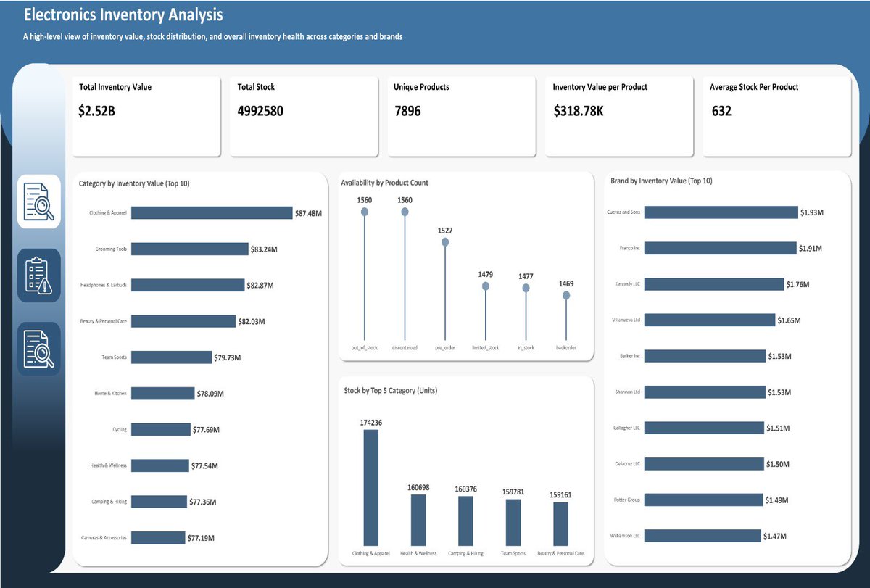Click the $87.48M data label
The height and width of the screenshot is (588, 870).
pyautogui.click(x=309, y=213)
